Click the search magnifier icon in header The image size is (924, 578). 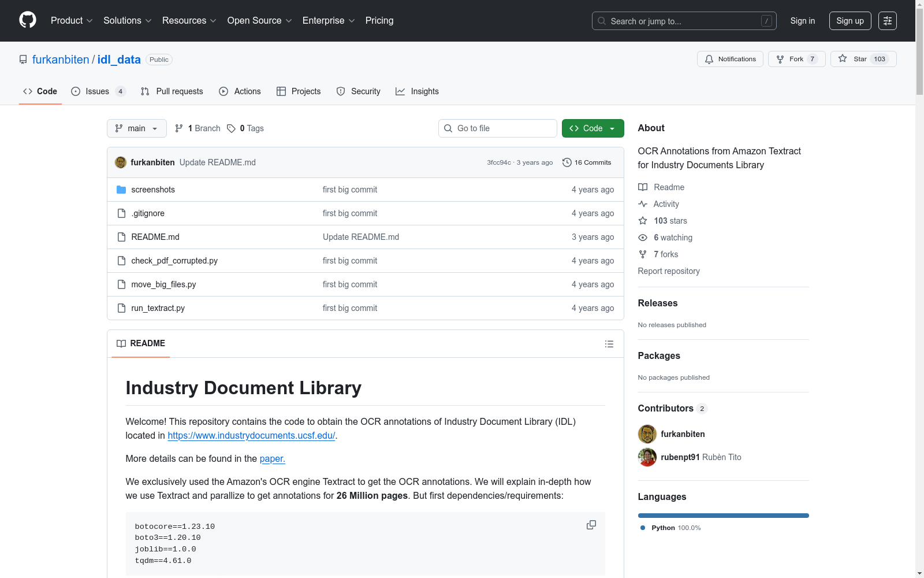[x=602, y=21]
